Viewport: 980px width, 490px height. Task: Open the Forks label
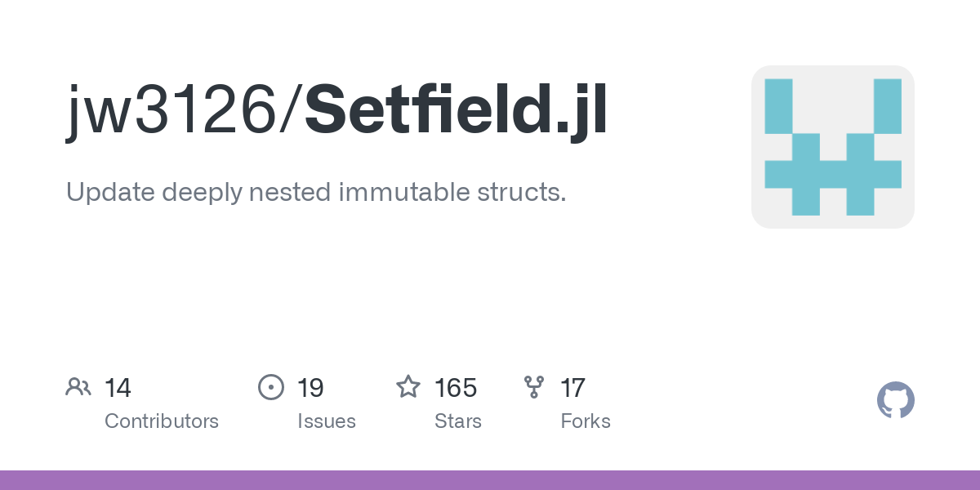[586, 421]
